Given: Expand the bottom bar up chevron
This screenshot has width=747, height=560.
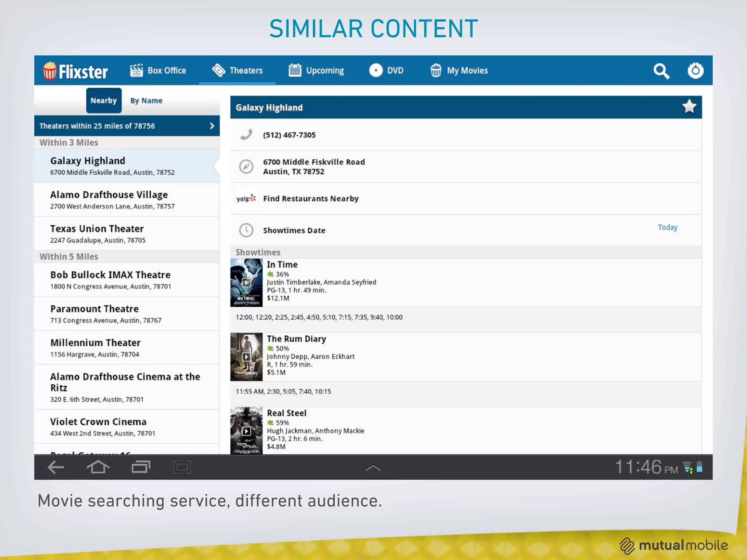Looking at the screenshot, I should click(373, 468).
